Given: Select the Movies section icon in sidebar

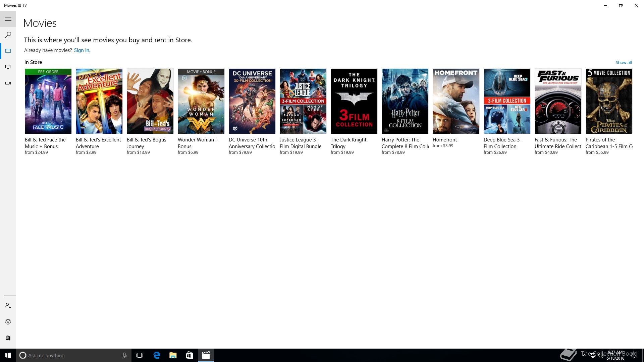Looking at the screenshot, I should (8, 51).
